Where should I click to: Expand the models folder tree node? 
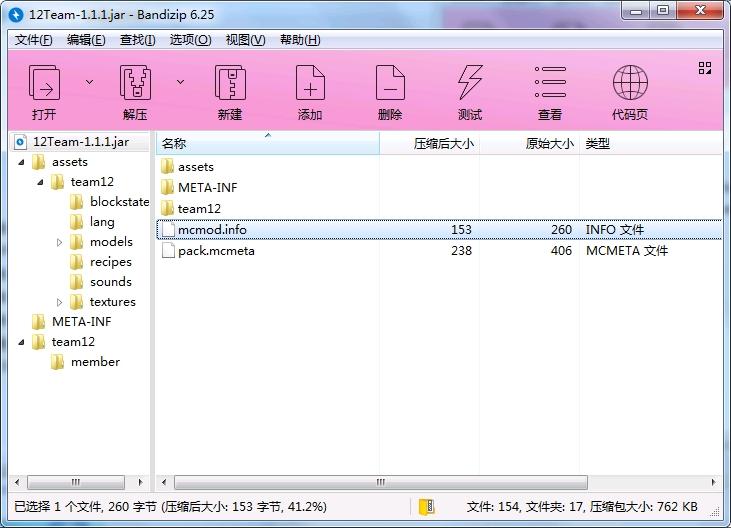coord(59,242)
